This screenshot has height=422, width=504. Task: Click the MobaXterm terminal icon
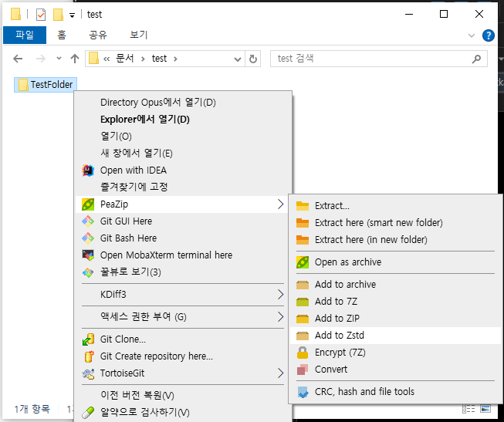pyautogui.click(x=88, y=255)
